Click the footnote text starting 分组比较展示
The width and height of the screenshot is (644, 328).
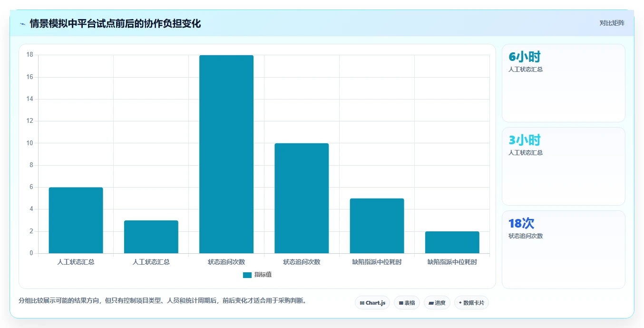pyautogui.click(x=164, y=300)
